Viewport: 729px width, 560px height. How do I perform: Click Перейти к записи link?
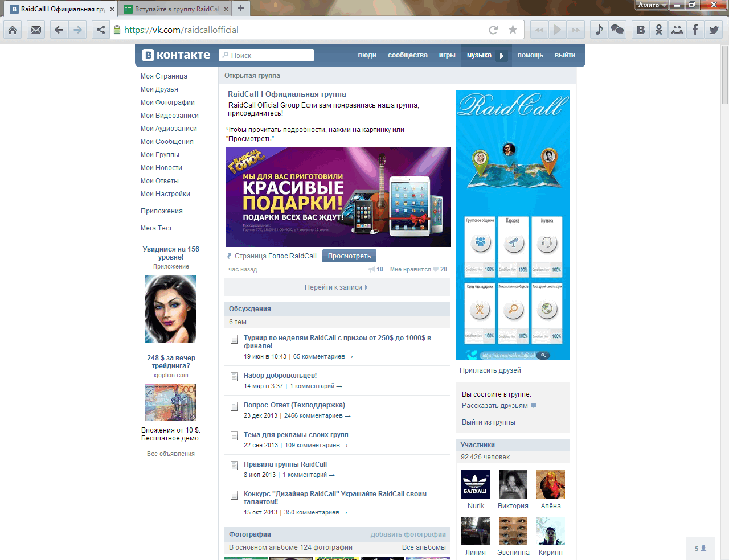coord(336,287)
